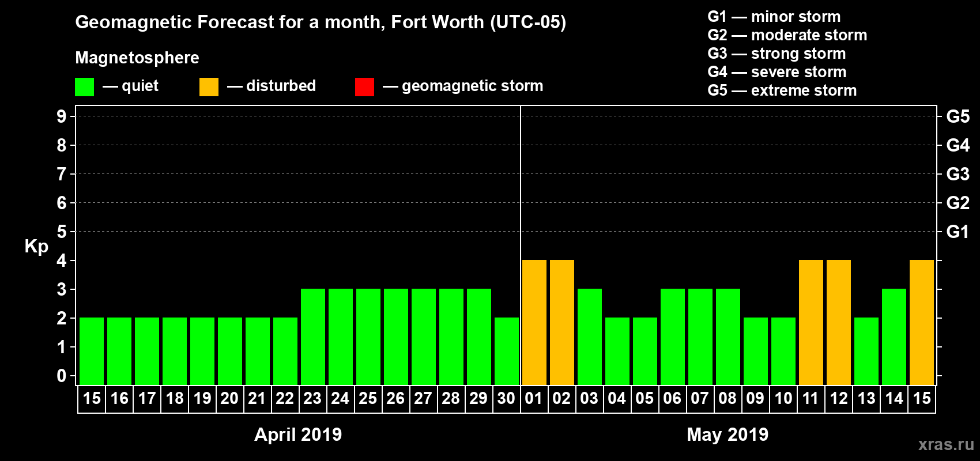Click the April 15 date cell
This screenshot has width=980, height=461.
[92, 399]
